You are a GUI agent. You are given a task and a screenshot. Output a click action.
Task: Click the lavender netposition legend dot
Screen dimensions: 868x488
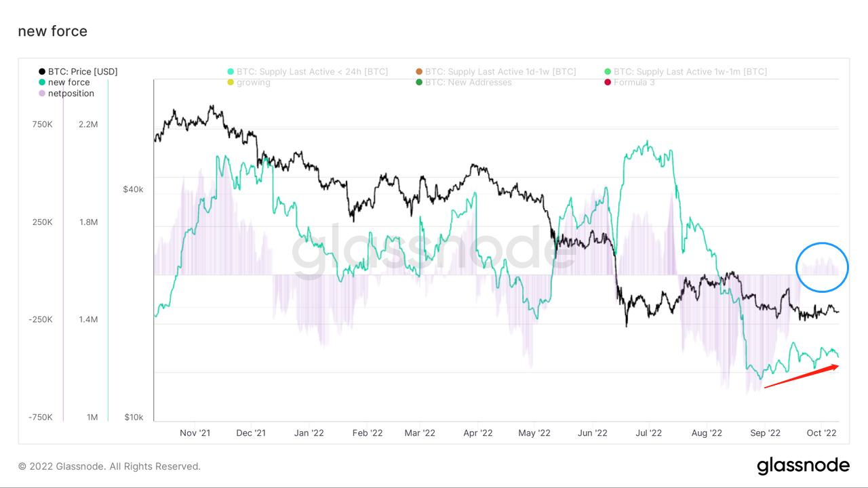(x=42, y=93)
